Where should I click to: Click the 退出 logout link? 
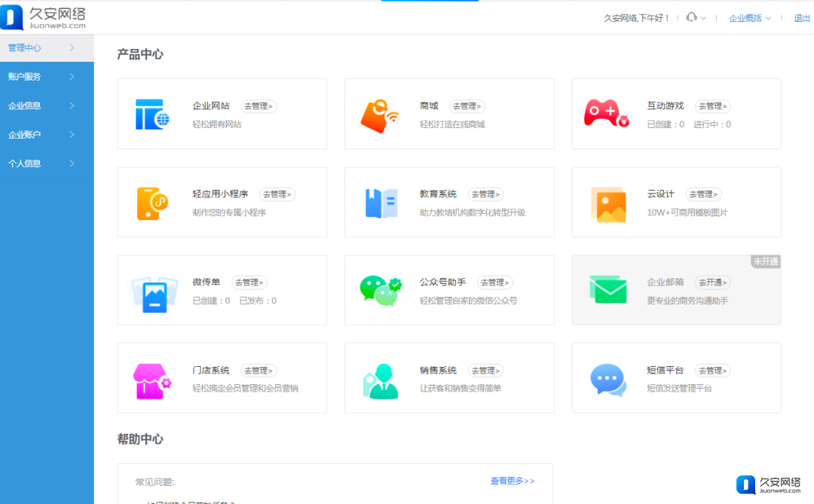(801, 18)
